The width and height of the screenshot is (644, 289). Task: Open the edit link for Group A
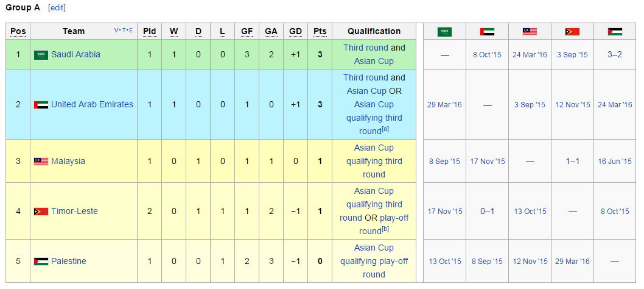pyautogui.click(x=57, y=8)
